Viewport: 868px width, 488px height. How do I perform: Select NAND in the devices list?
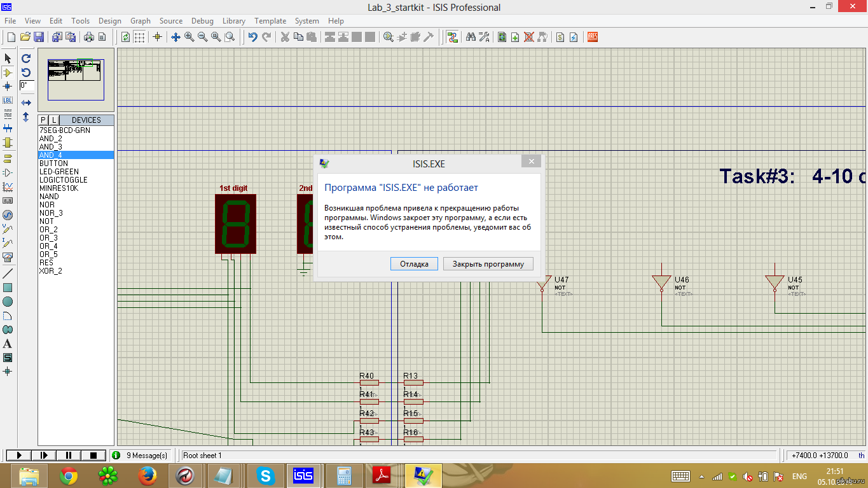[x=49, y=197]
